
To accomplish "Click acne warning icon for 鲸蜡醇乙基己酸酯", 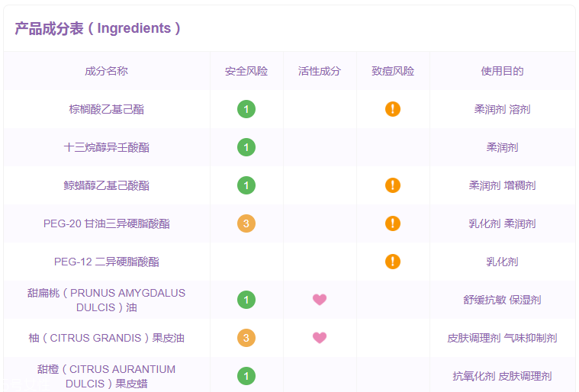I will tap(392, 185).
